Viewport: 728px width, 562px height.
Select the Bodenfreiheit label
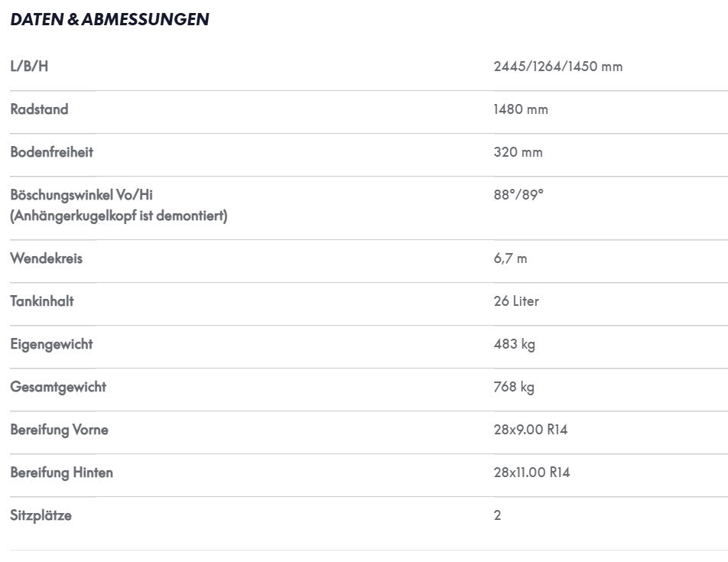[x=51, y=151]
